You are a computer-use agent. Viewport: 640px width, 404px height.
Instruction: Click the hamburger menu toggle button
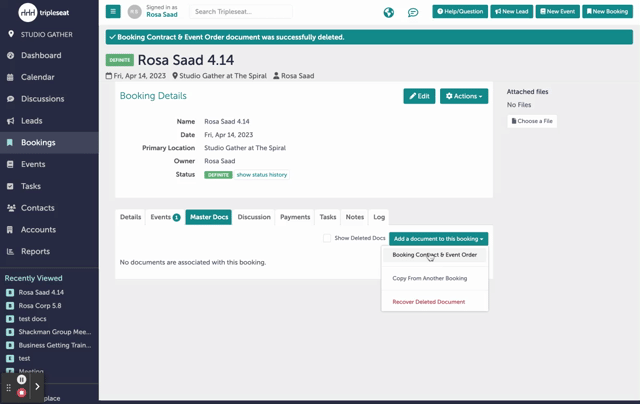(113, 12)
